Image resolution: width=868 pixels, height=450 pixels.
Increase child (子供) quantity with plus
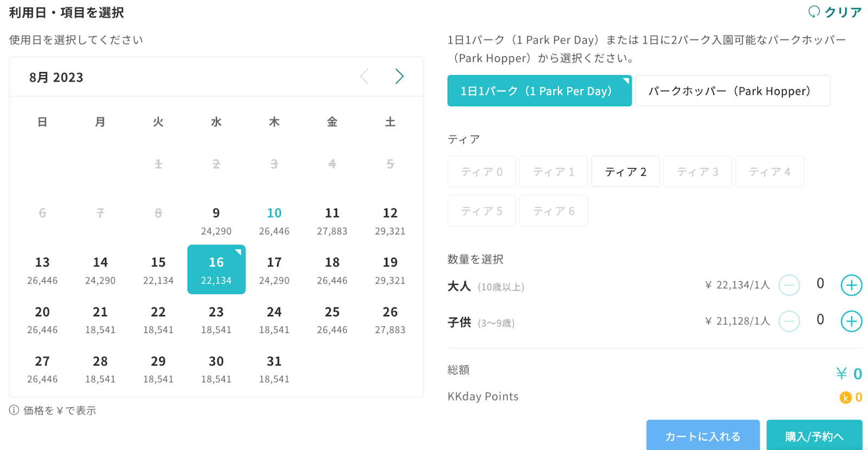click(851, 322)
